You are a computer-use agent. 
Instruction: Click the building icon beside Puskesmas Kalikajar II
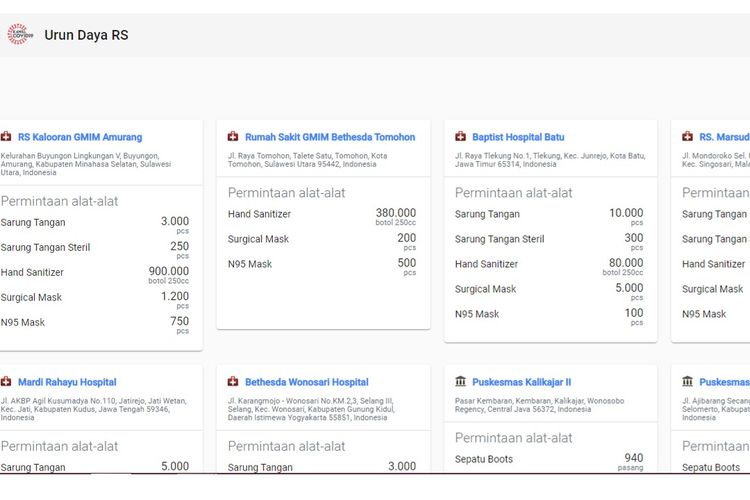point(460,382)
